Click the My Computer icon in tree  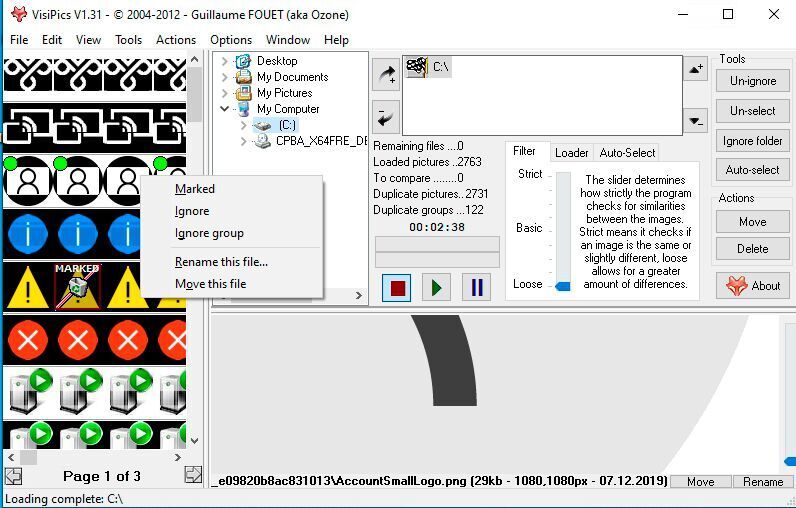pos(244,109)
